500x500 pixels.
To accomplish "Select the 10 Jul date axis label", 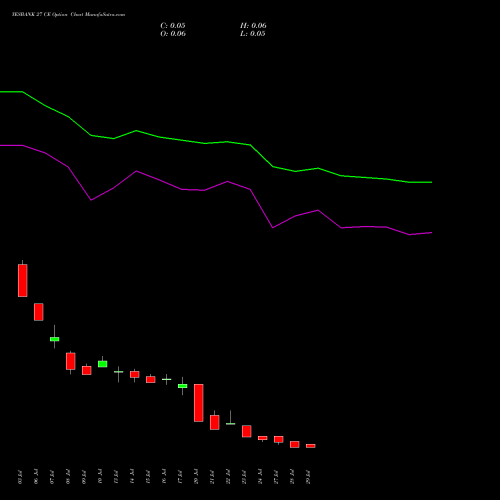I will (x=100, y=477).
